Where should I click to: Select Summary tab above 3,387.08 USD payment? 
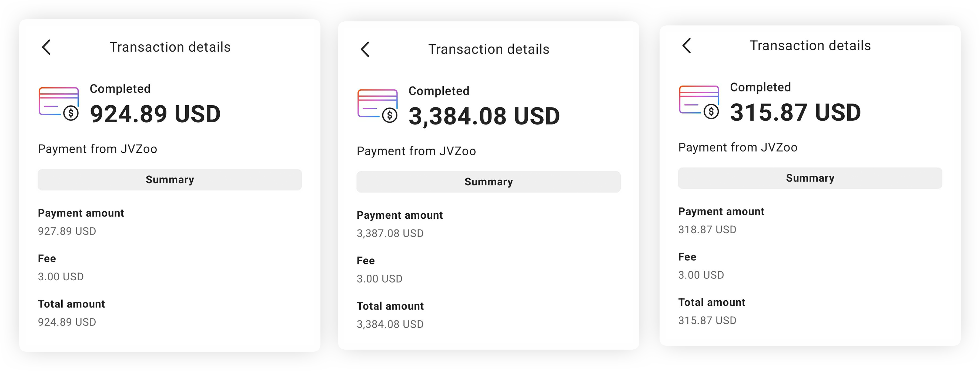click(489, 182)
